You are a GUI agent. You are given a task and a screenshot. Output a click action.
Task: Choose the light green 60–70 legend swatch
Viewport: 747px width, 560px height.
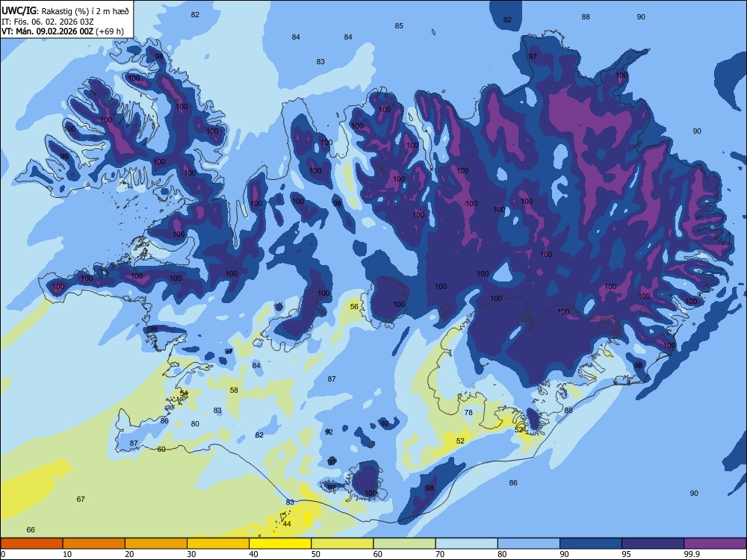(x=404, y=544)
